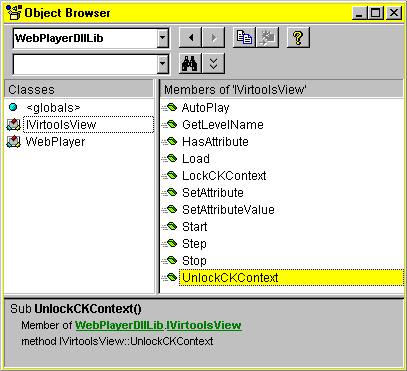Select the SetAttribute member
This screenshot has height=371, width=407.
coord(213,193)
